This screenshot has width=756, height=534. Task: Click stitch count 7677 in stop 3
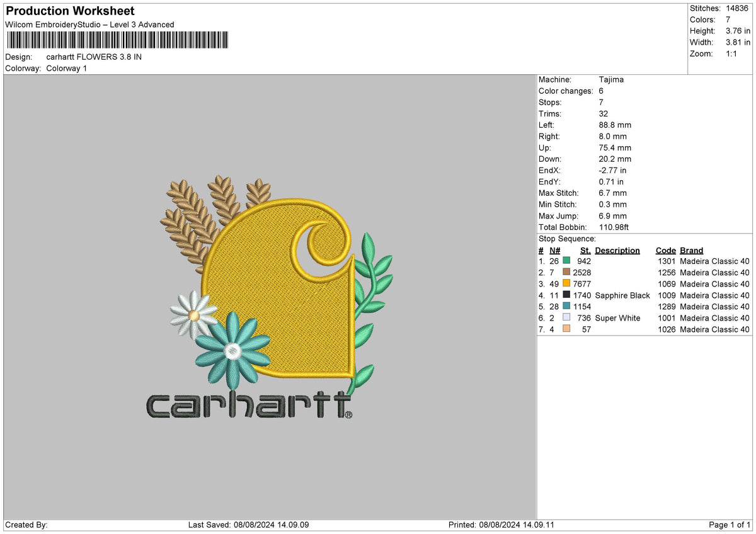pos(582,284)
